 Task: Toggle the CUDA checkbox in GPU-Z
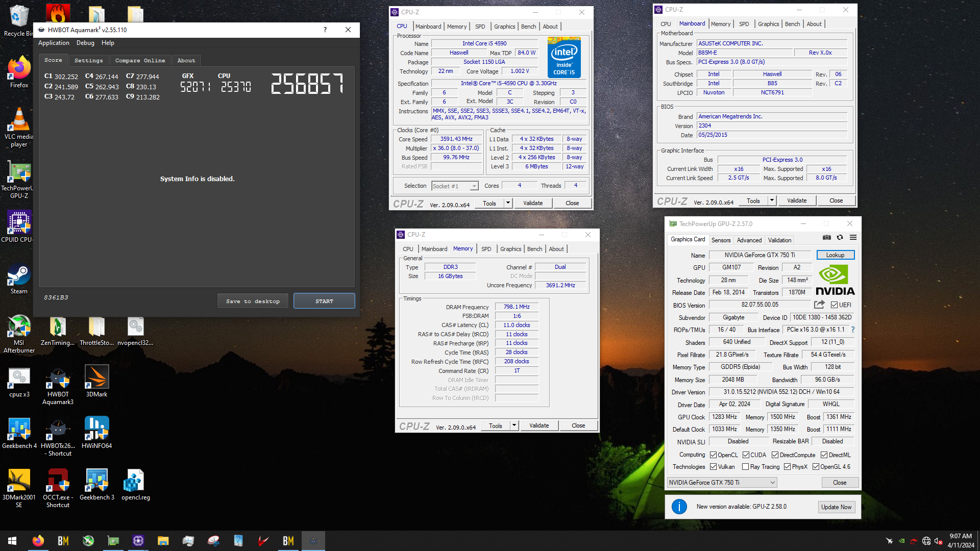coord(746,455)
